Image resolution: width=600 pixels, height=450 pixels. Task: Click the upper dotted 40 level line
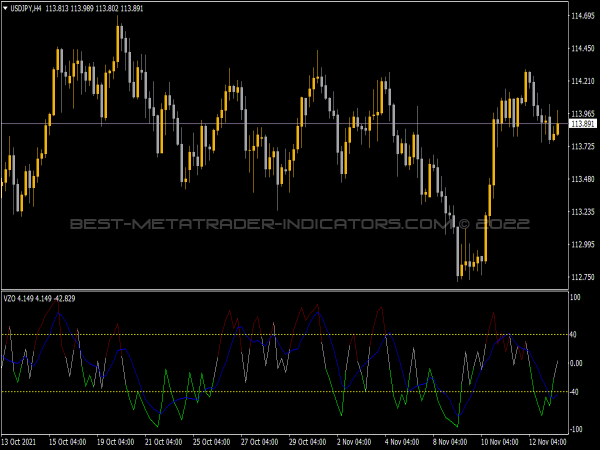(300, 334)
